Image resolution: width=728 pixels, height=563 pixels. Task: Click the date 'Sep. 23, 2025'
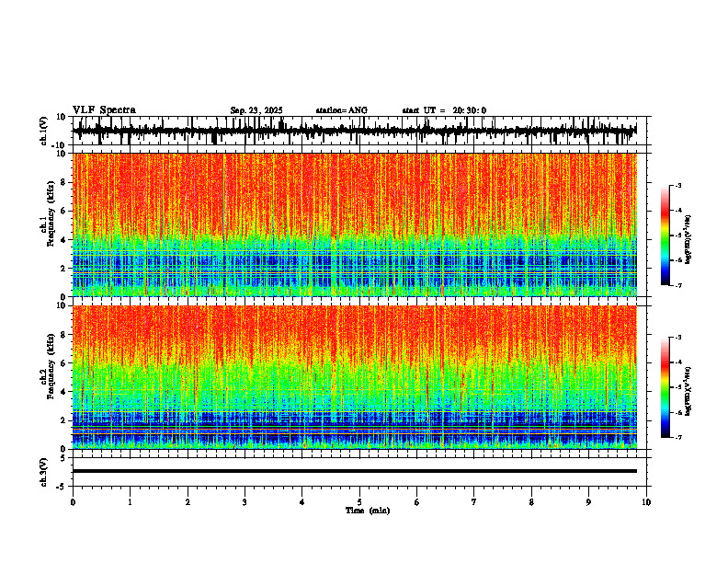tap(256, 110)
